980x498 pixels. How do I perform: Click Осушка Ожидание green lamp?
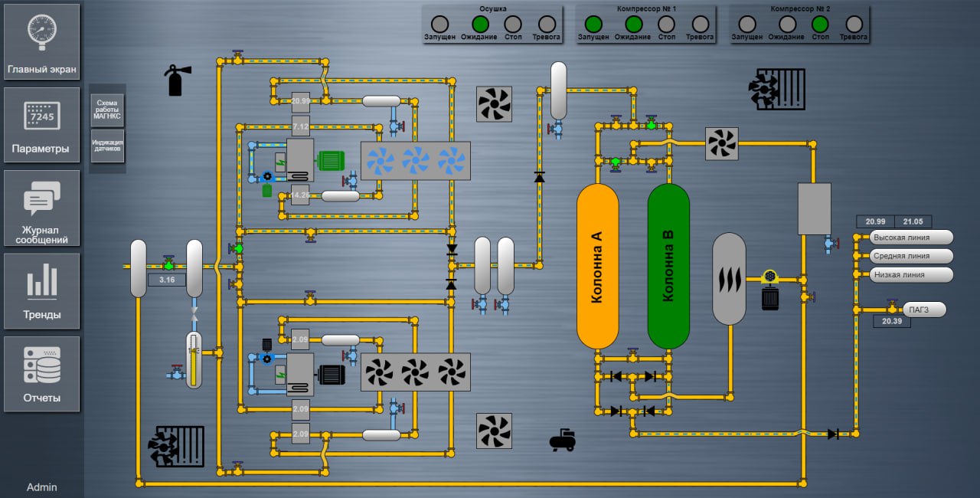pyautogui.click(x=480, y=24)
